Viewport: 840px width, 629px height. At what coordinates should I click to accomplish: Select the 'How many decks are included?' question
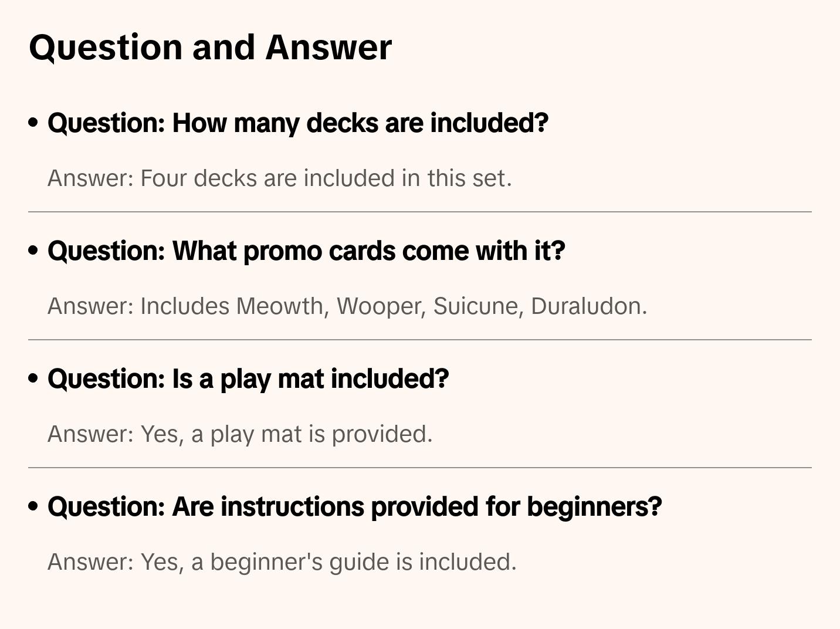point(298,123)
